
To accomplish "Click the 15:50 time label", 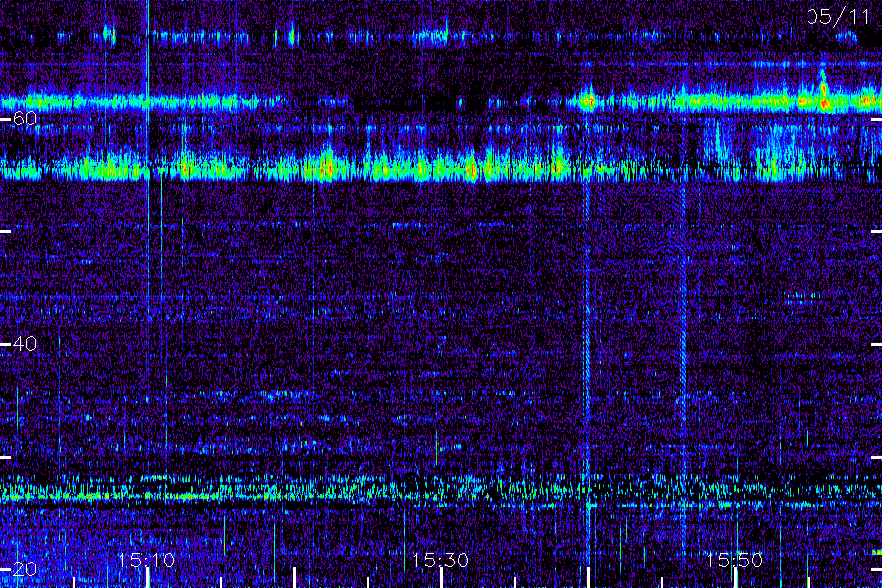I will (735, 560).
